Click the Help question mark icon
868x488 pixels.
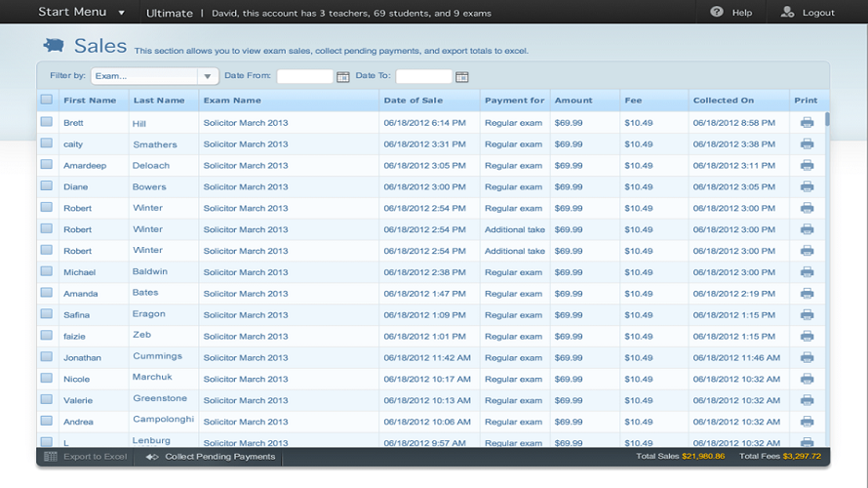click(x=716, y=12)
